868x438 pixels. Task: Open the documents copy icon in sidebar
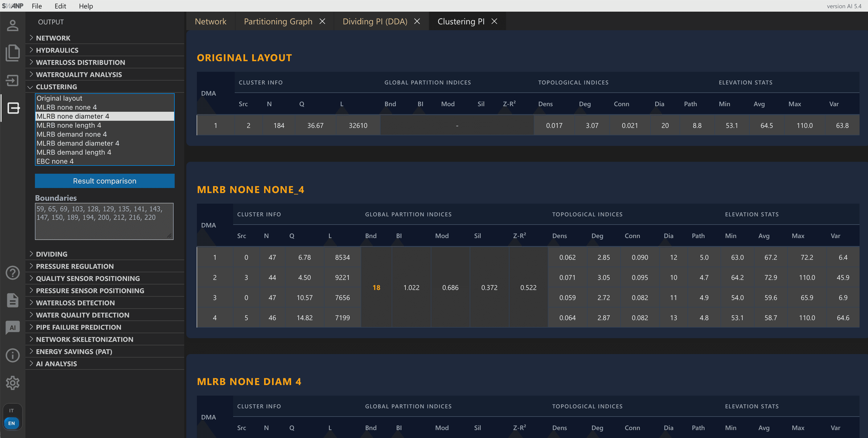[12, 53]
